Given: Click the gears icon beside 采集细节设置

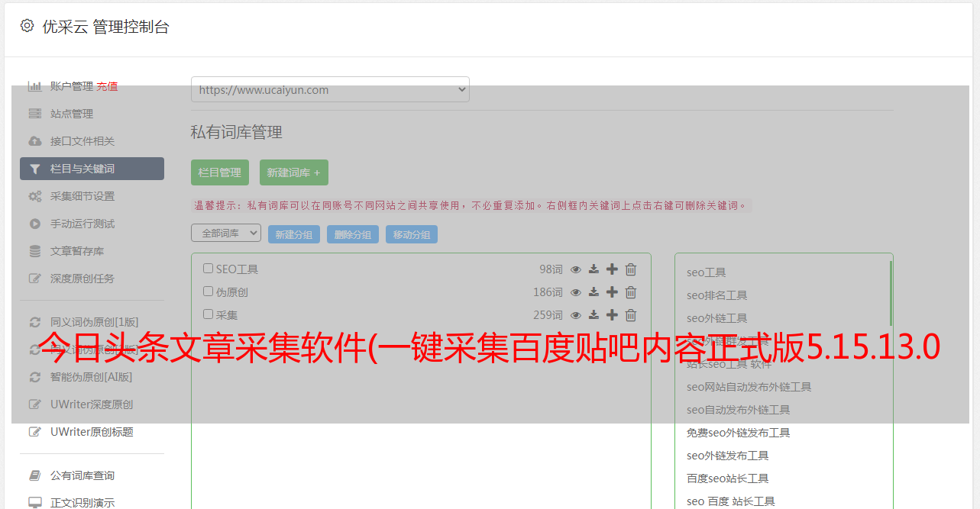Looking at the screenshot, I should [35, 196].
